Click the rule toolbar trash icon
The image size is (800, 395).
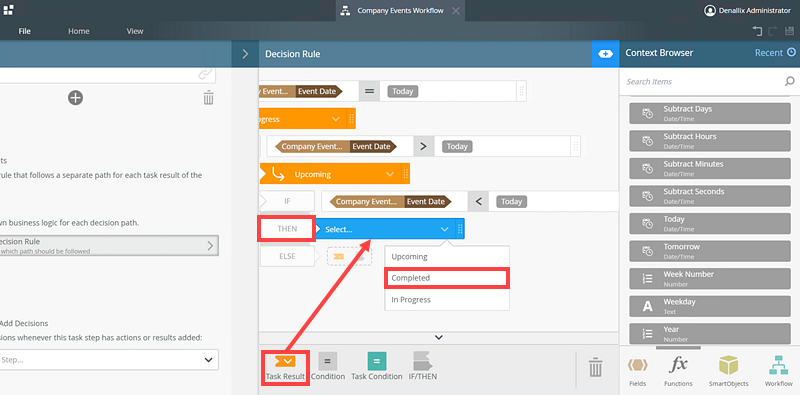click(595, 367)
